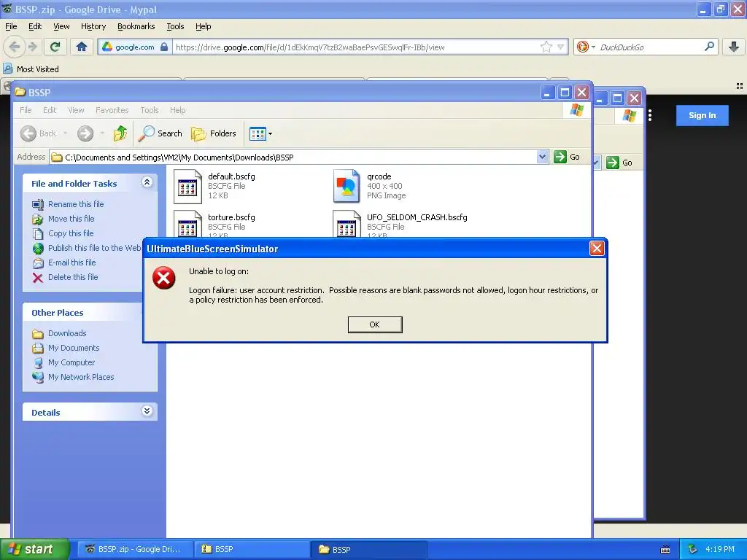Collapse the File and Folder Tasks panel

point(147,182)
